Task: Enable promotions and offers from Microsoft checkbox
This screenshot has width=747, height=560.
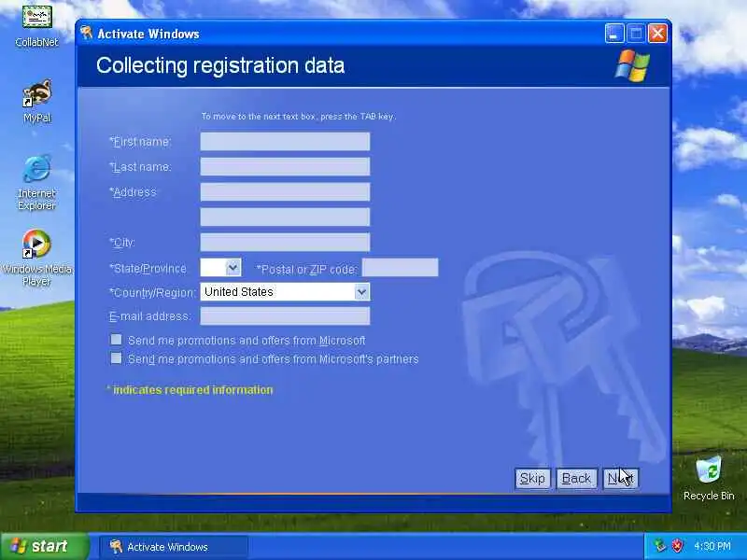Action: [116, 340]
